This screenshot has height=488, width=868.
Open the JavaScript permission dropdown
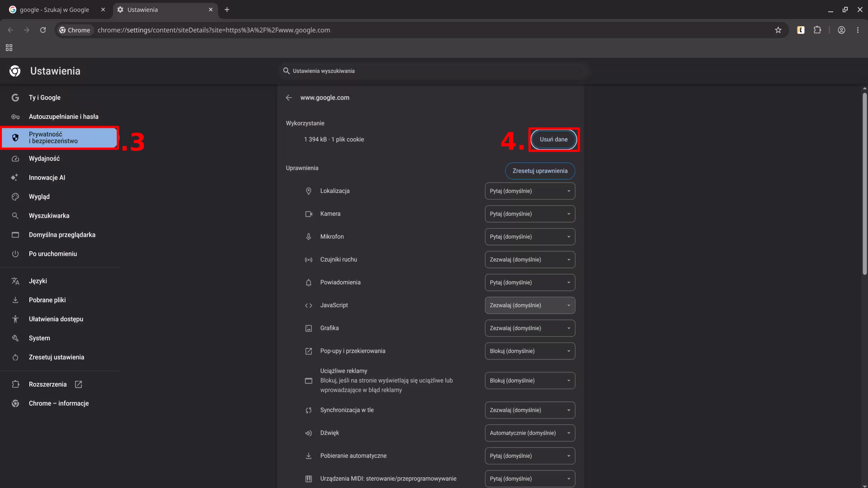coord(530,305)
